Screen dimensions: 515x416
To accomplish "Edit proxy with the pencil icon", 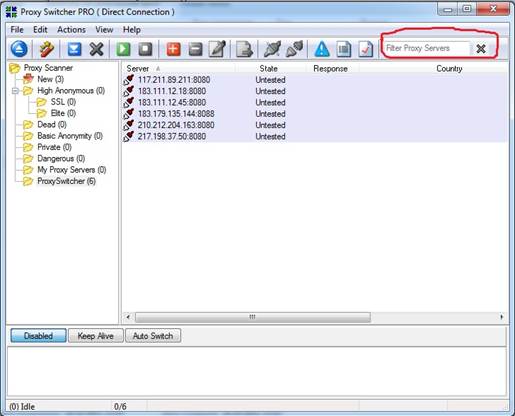I will point(217,49).
